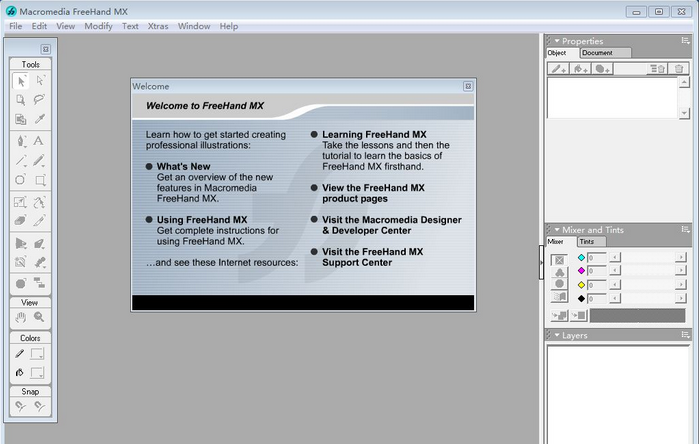Screen dimensions: 700x444
Task: Open Using FreeHand MX instructions link
Action: click(202, 220)
